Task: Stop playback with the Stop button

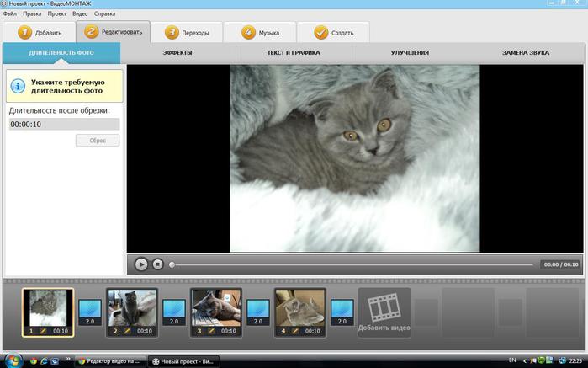Action: (158, 264)
